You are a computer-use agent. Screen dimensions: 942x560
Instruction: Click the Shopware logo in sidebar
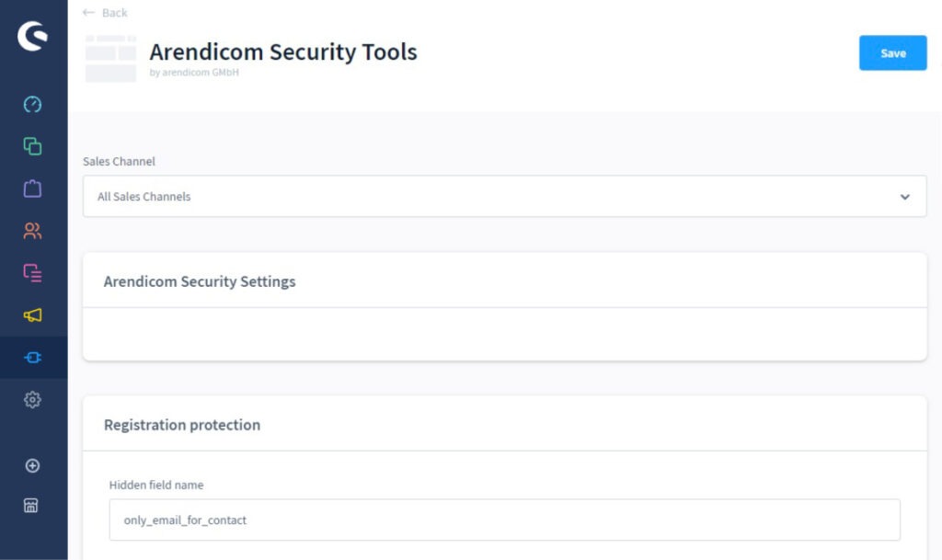point(32,36)
